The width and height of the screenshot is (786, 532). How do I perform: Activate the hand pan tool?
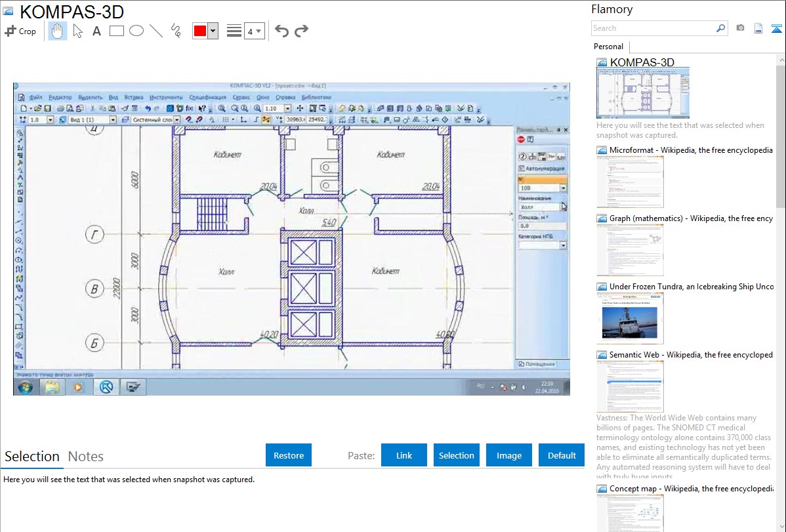pos(58,31)
